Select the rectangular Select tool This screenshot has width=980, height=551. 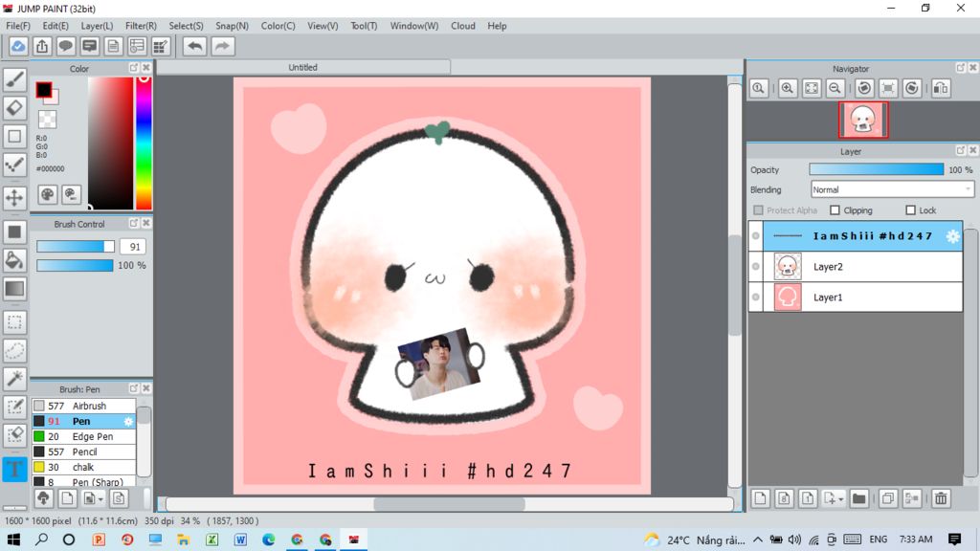coord(14,322)
